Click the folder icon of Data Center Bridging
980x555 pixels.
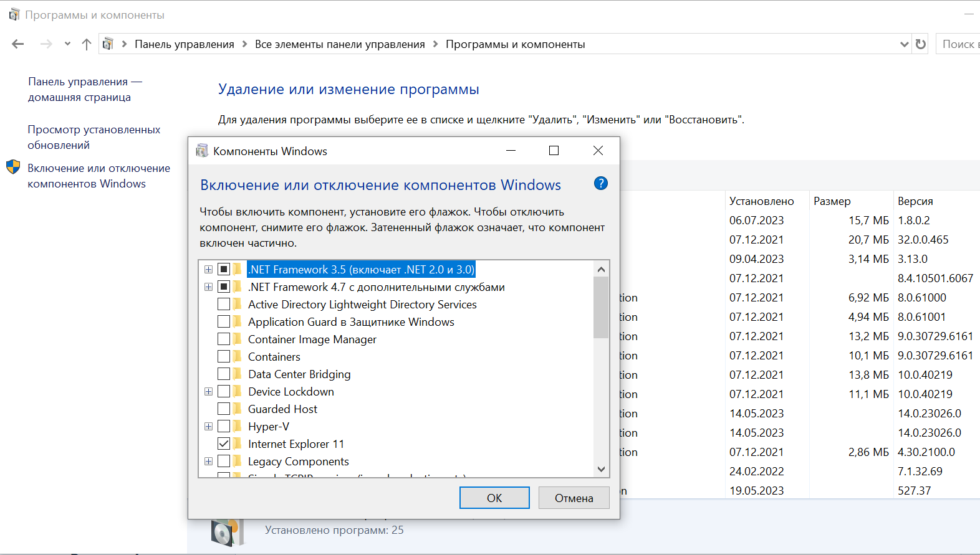pyautogui.click(x=238, y=374)
